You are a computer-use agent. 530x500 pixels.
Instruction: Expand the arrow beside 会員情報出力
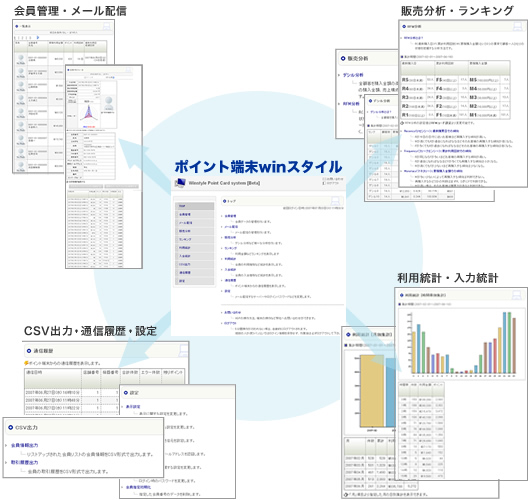coord(6,446)
